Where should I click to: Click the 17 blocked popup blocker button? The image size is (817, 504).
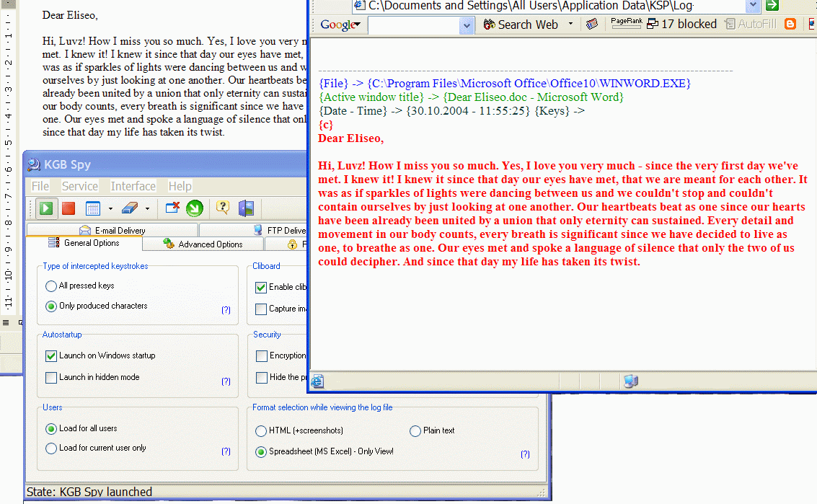tap(681, 24)
